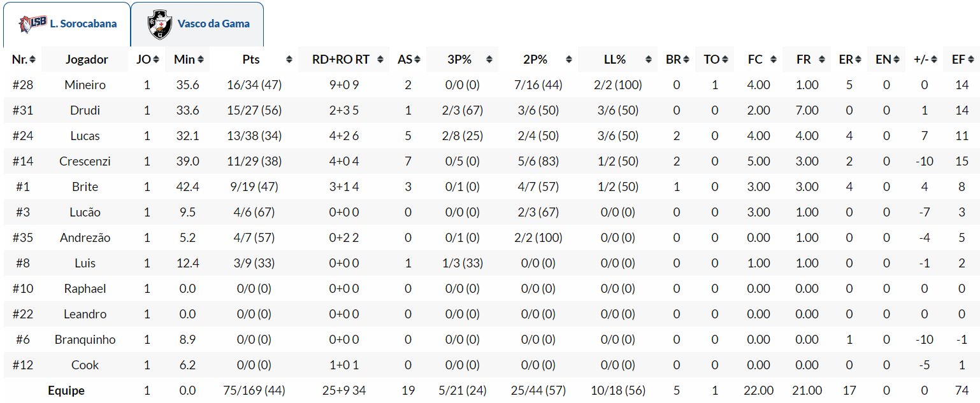980x403 pixels.
Task: Click the sort arrows beside AS
Action: pyautogui.click(x=417, y=59)
